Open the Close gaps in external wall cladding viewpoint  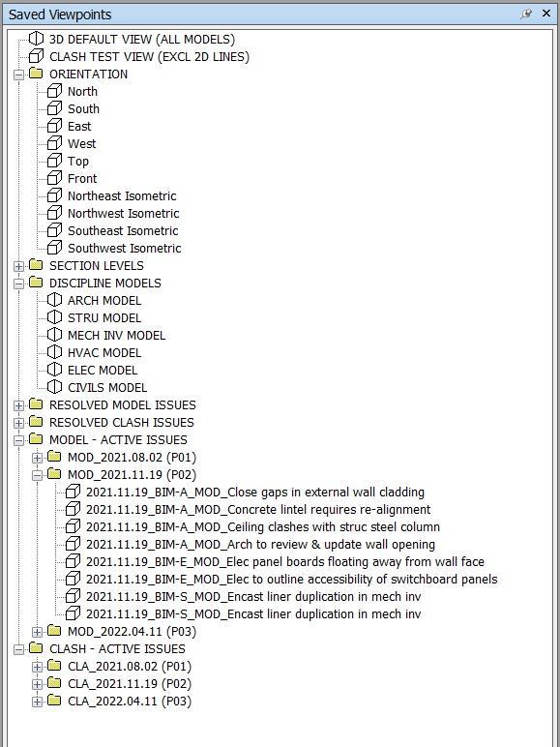255,493
